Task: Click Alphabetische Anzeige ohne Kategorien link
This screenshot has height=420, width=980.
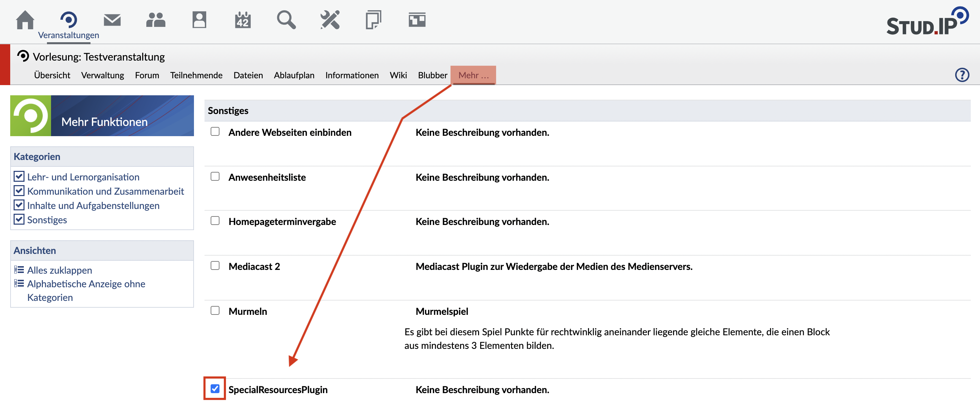Action: click(86, 284)
